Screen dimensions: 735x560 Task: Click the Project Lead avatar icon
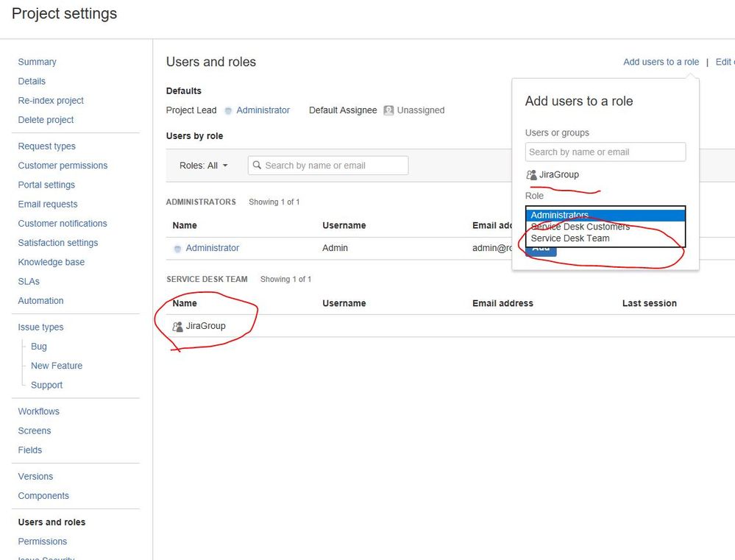click(228, 110)
